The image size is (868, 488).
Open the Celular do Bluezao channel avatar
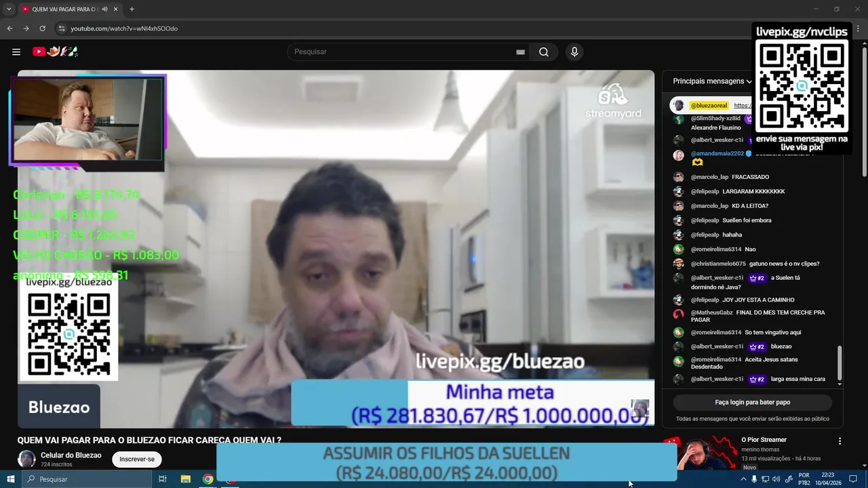[26, 459]
